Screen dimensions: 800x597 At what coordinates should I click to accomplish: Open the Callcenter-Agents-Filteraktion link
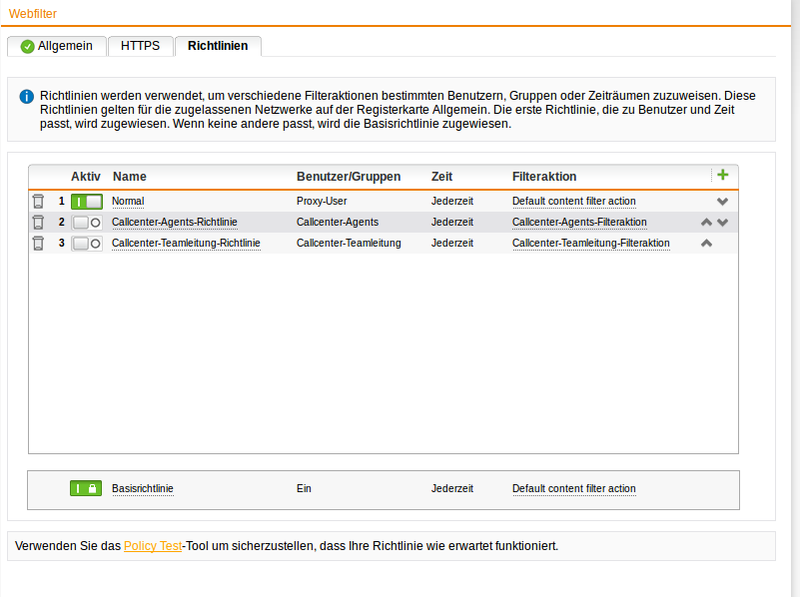(x=578, y=222)
